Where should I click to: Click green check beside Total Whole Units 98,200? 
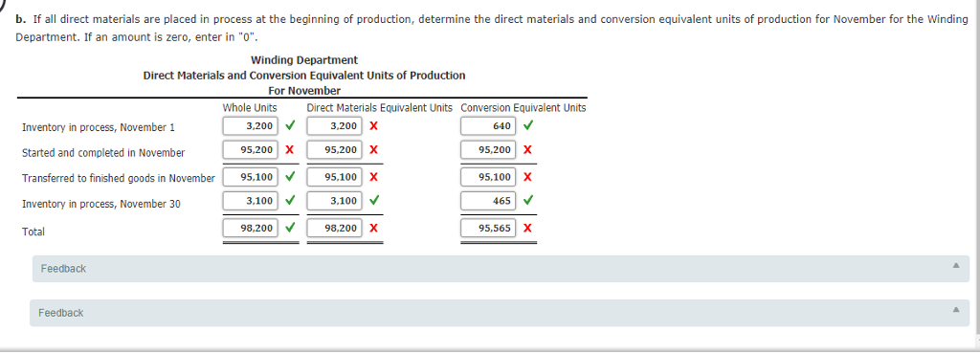(289, 228)
